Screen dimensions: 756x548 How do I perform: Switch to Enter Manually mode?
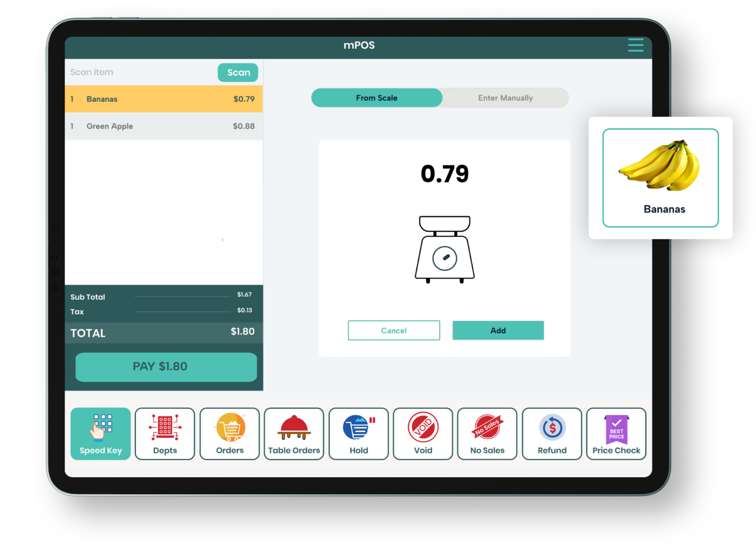pyautogui.click(x=505, y=98)
